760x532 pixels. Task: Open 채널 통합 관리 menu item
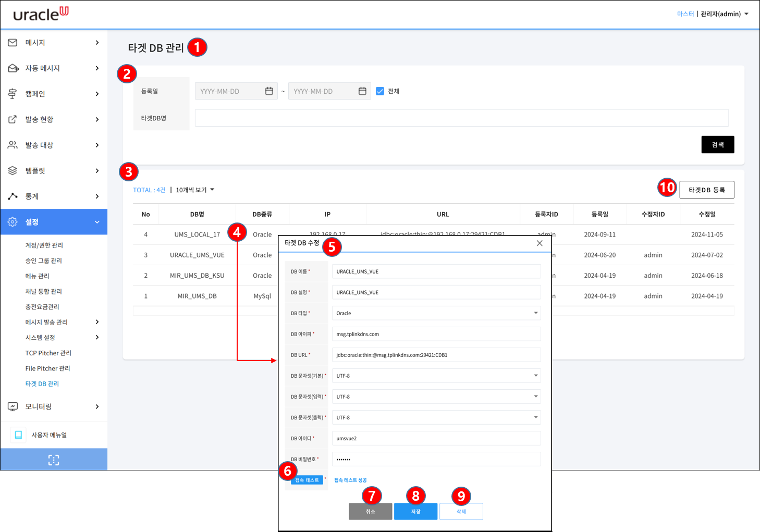[43, 291]
